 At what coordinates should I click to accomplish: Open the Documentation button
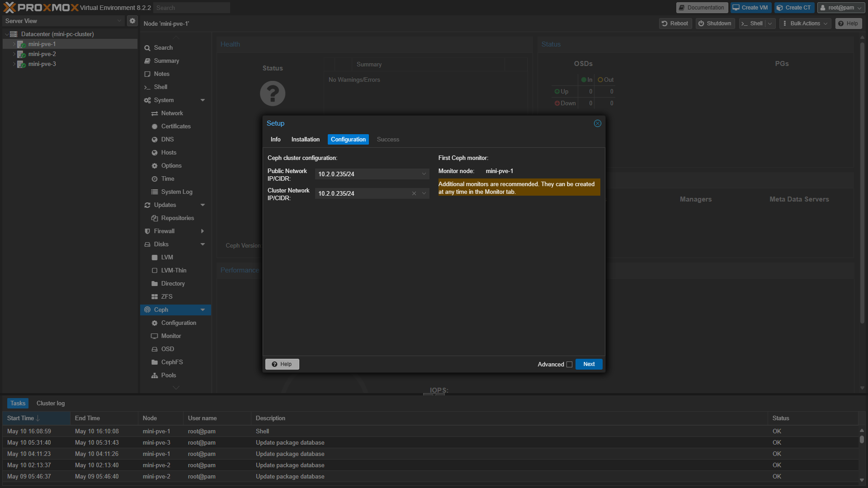coord(702,8)
